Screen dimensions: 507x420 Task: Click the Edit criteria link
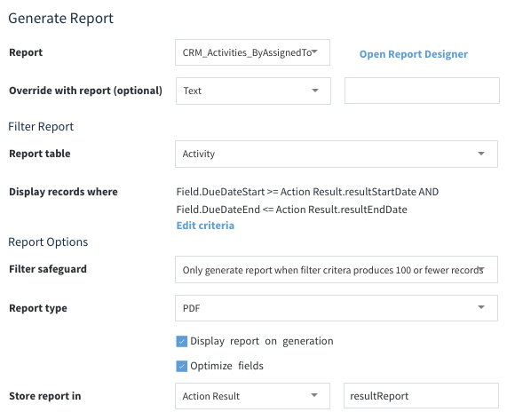205,226
